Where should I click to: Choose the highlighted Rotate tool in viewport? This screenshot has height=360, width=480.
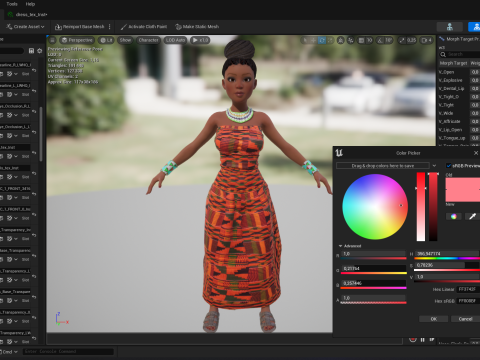(x=322, y=40)
